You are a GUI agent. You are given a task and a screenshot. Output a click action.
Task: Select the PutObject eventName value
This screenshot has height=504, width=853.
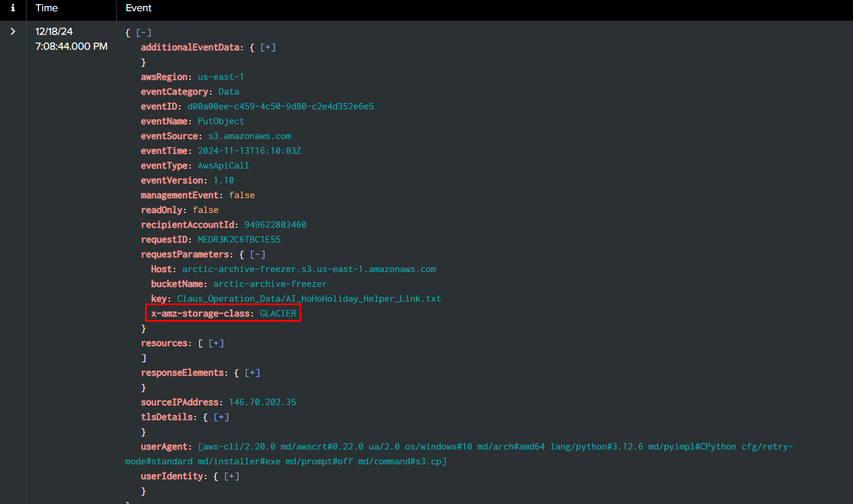221,121
